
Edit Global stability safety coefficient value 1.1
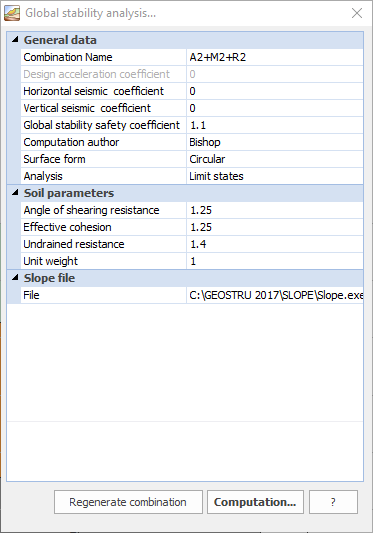(275, 125)
